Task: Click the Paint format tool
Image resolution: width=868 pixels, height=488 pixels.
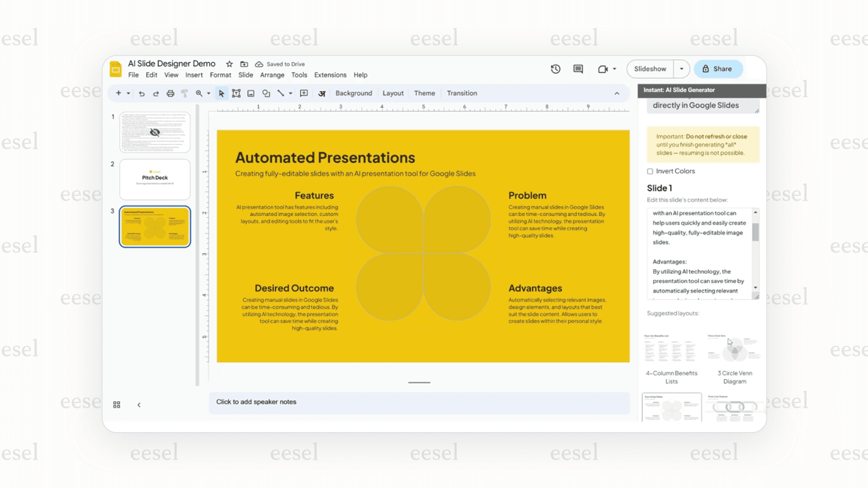Action: 184,93
